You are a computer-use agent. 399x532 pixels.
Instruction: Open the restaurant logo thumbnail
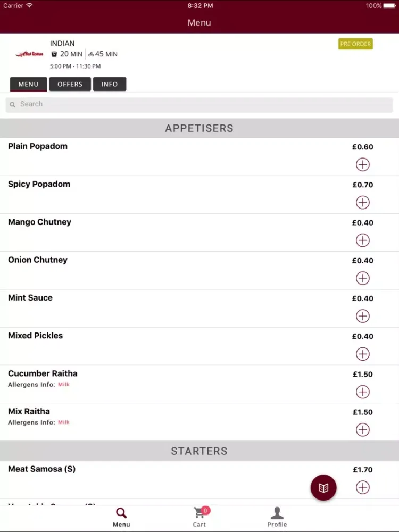29,54
